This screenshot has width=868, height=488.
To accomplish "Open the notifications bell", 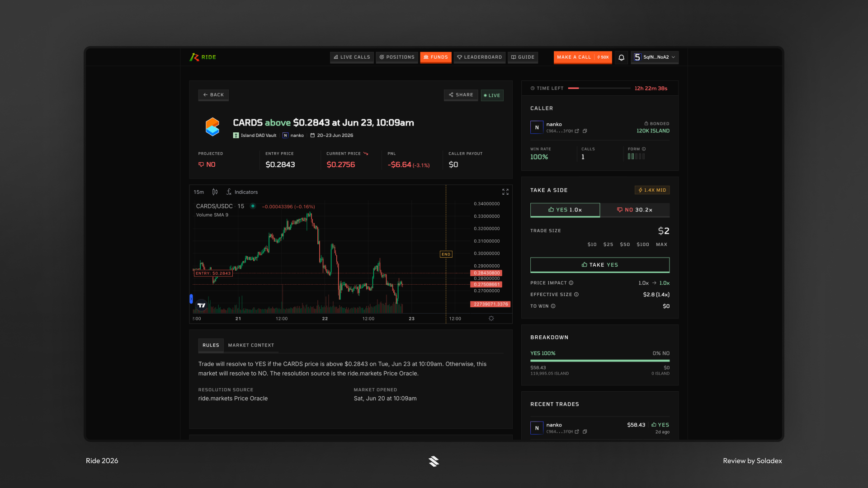I will [x=621, y=57].
